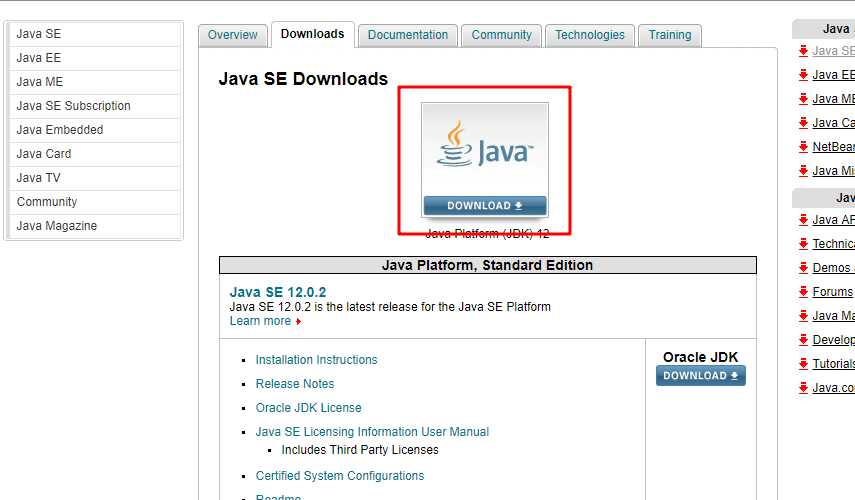Open Java.com link in right panel

[833, 388]
